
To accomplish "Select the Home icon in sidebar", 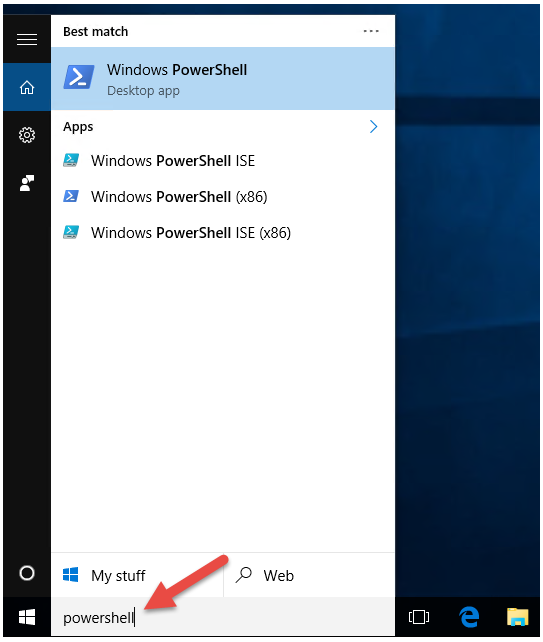I will coord(27,87).
